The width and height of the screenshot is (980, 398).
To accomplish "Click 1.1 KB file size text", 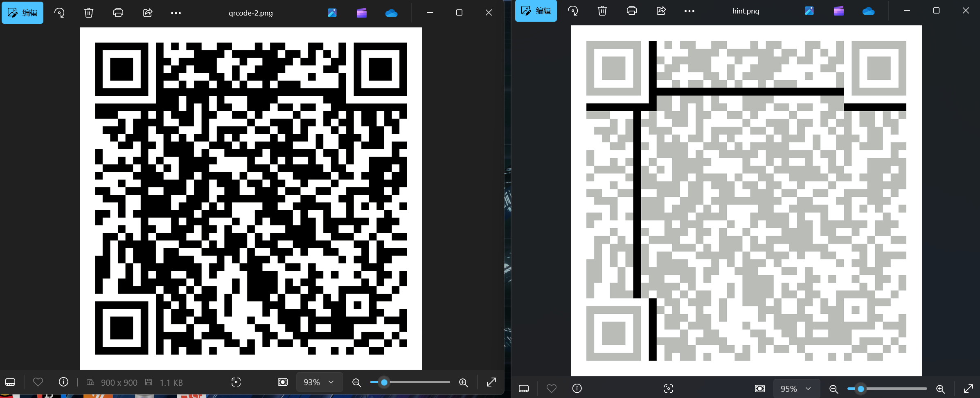I will (x=171, y=383).
